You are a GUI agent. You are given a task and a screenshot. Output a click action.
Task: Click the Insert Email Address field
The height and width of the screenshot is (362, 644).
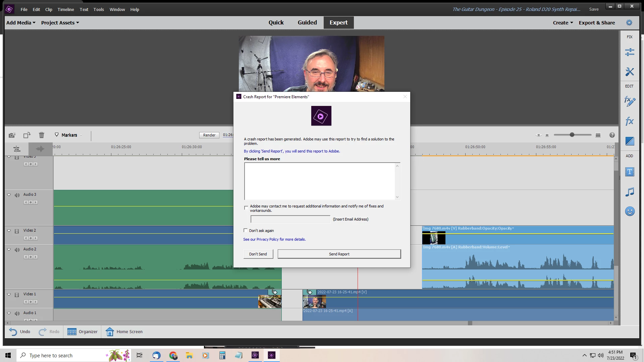click(290, 219)
